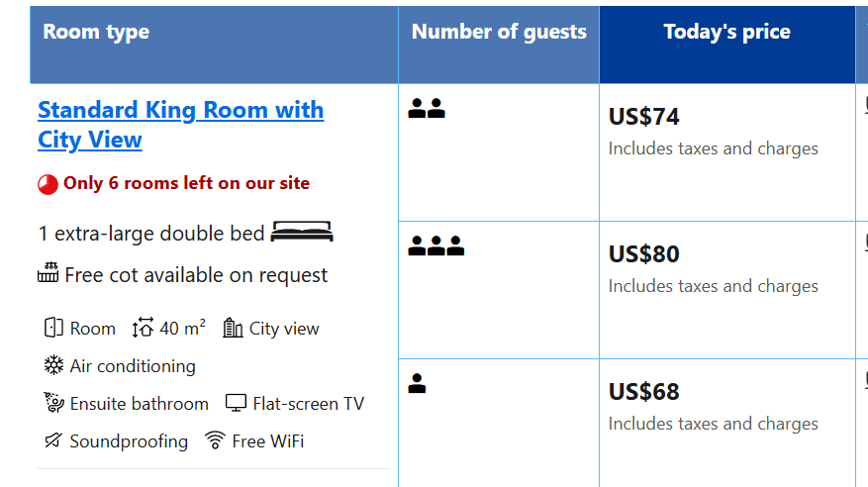Click the free cot crib icon

[48, 273]
